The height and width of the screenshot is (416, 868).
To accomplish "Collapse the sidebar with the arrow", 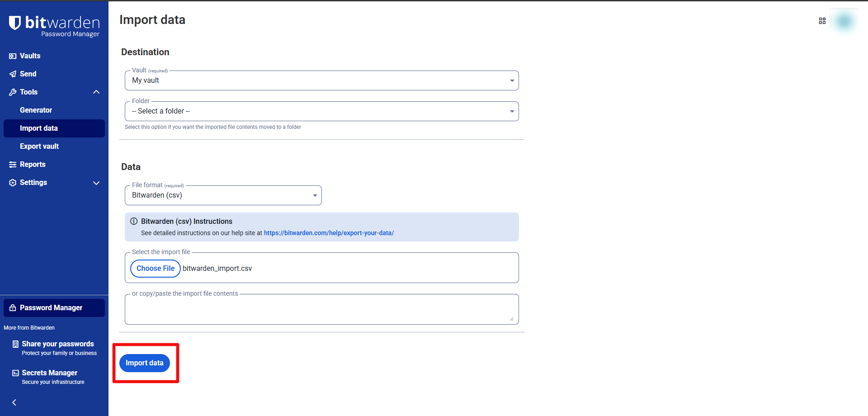I will coord(14,402).
